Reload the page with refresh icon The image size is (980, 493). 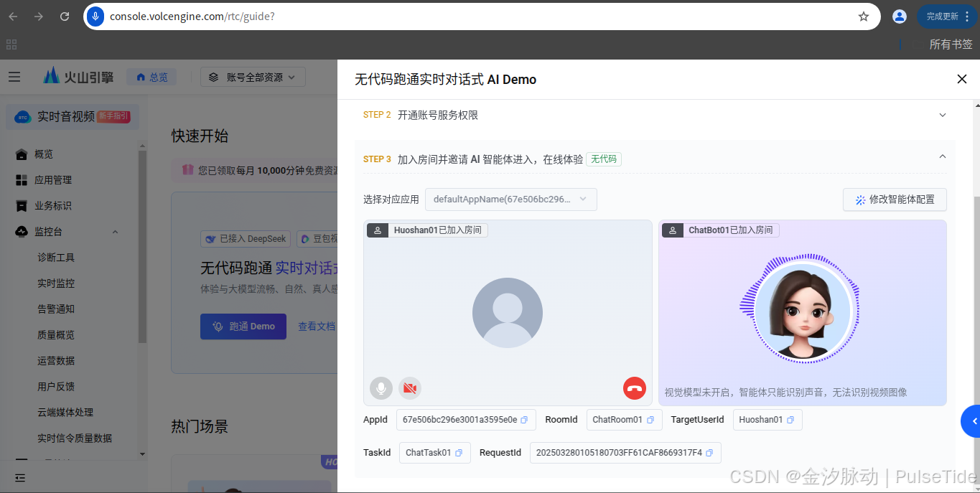point(65,17)
